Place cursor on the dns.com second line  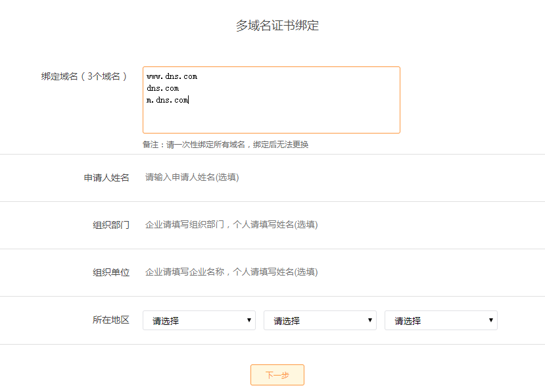pos(163,88)
